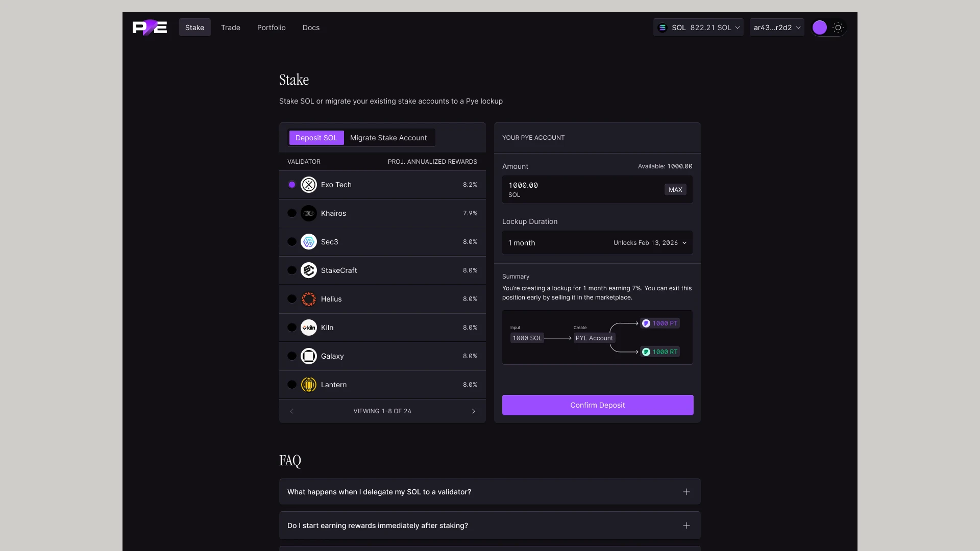980x551 pixels.
Task: Select the Kiln radio button
Action: tap(292, 328)
